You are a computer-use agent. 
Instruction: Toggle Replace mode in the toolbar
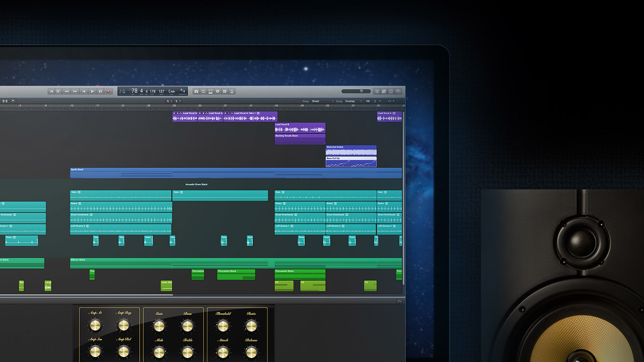[x=218, y=91]
